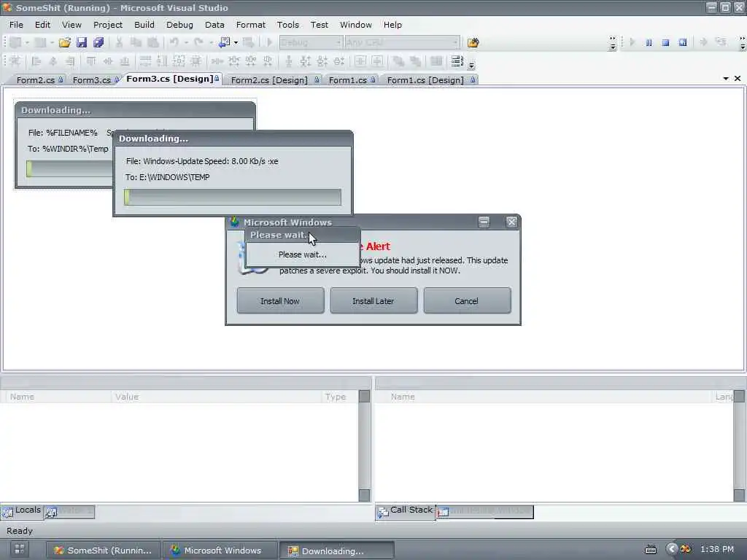Select the Locals panel tab
747x560 pixels.
(x=22, y=511)
